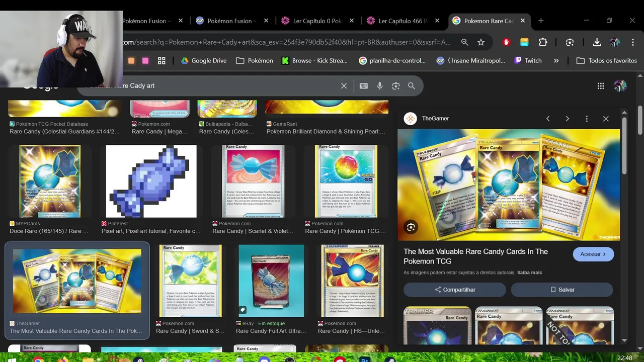Open the pink square bookmark

point(145,60)
